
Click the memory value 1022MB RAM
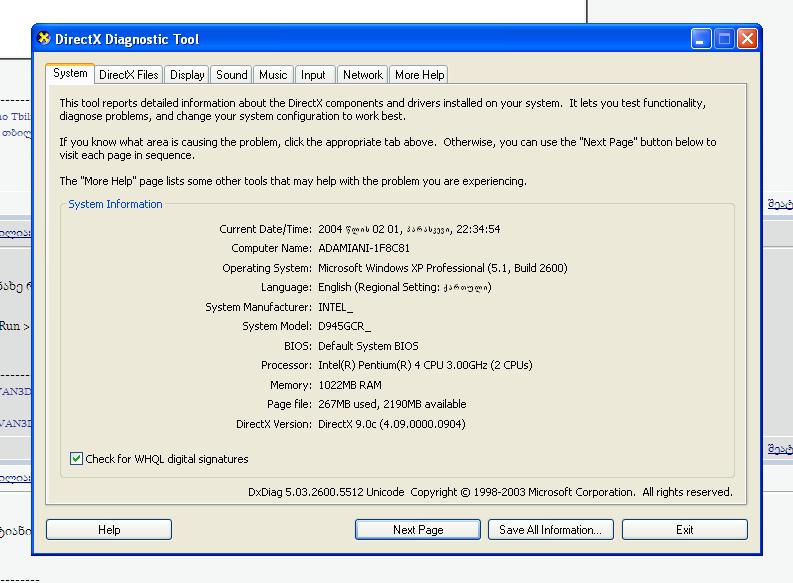tap(349, 385)
